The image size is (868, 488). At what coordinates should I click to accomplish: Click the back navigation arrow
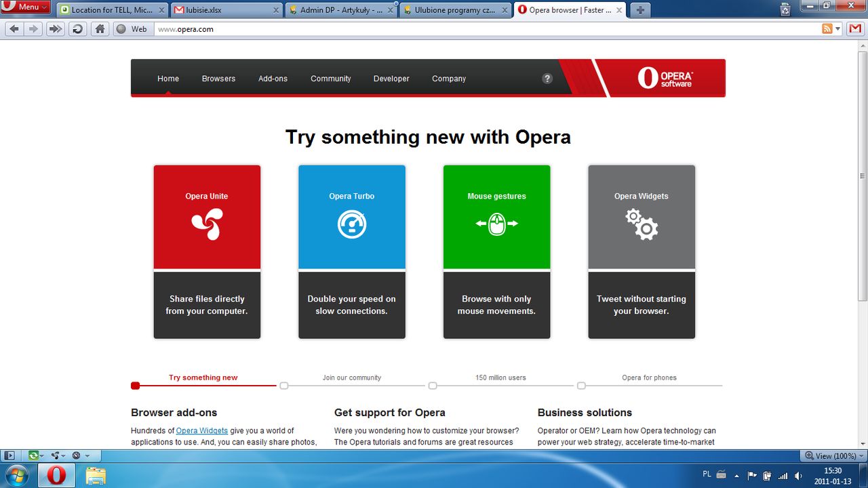click(14, 28)
